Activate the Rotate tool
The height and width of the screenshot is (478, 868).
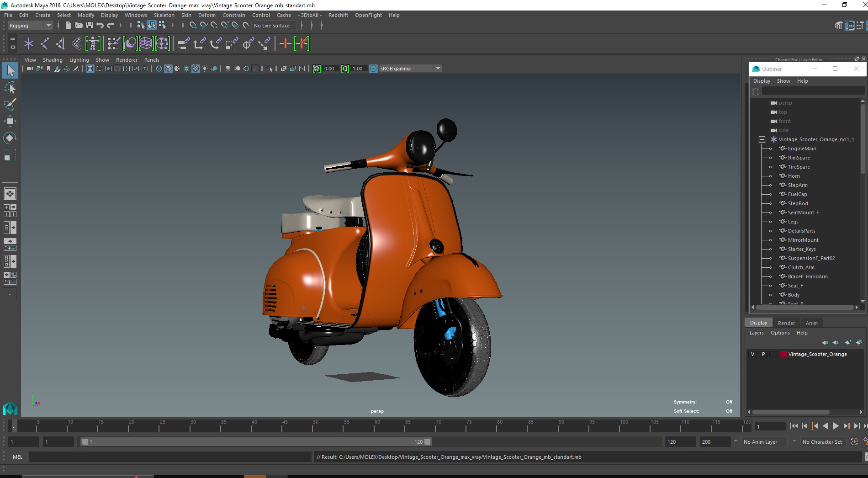(x=10, y=138)
